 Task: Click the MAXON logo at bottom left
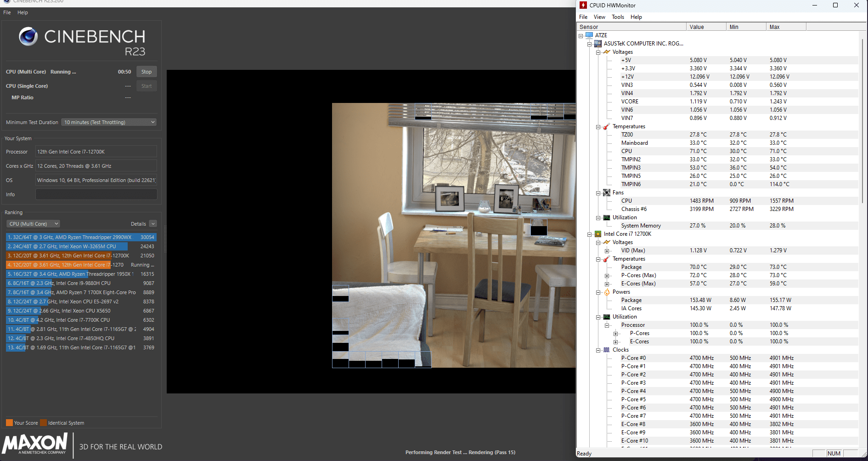(x=35, y=444)
